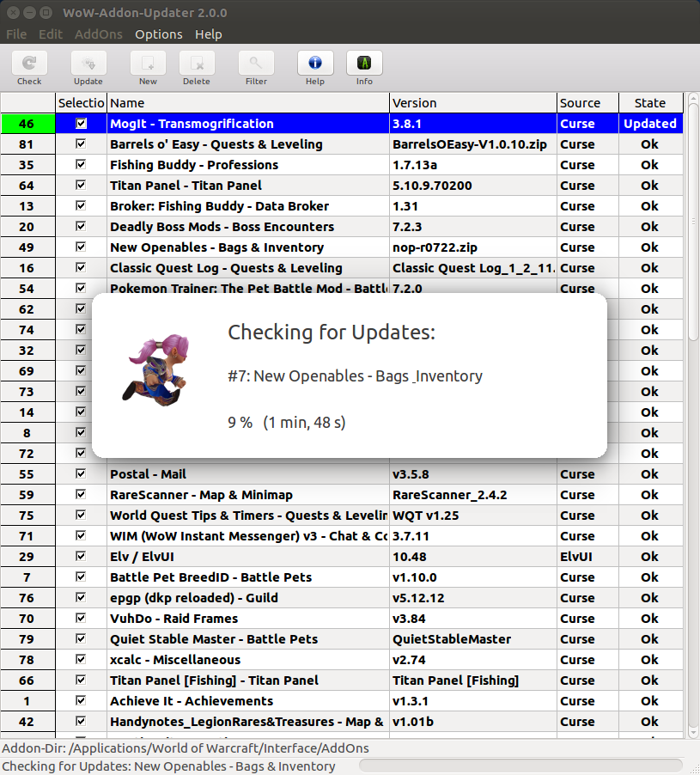Click the scrollbar up arrow
This screenshot has width=700, height=775.
694,98
